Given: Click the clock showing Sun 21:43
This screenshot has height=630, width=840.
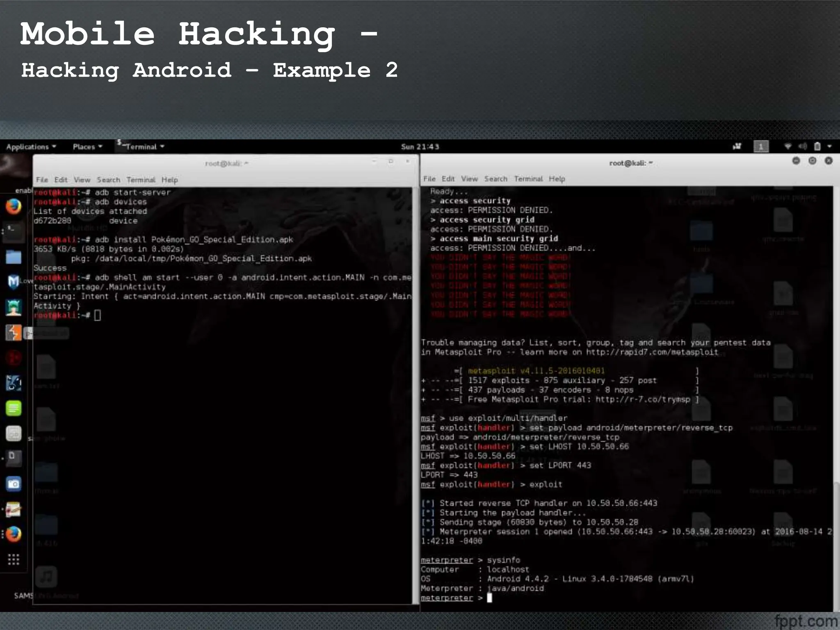Looking at the screenshot, I should pyautogui.click(x=420, y=147).
